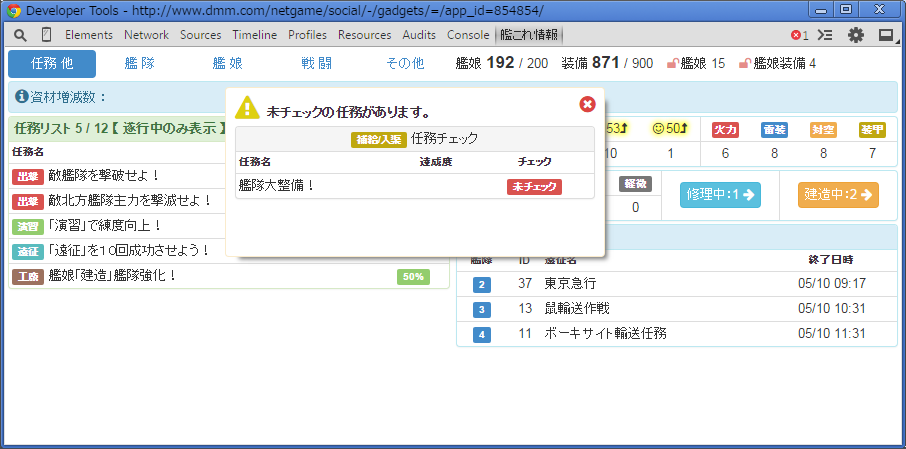The height and width of the screenshot is (449, 906).
Task: Select quest 敵北方艦隊主力を撃滅せよ！
Action: [x=129, y=201]
